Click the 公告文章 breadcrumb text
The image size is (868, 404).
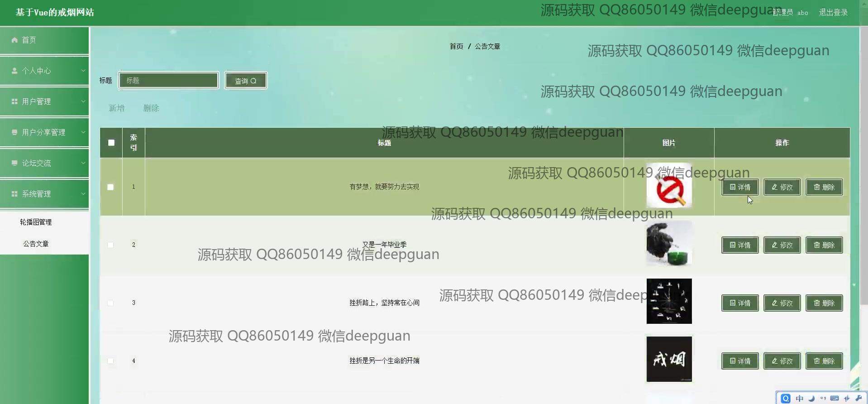487,47
